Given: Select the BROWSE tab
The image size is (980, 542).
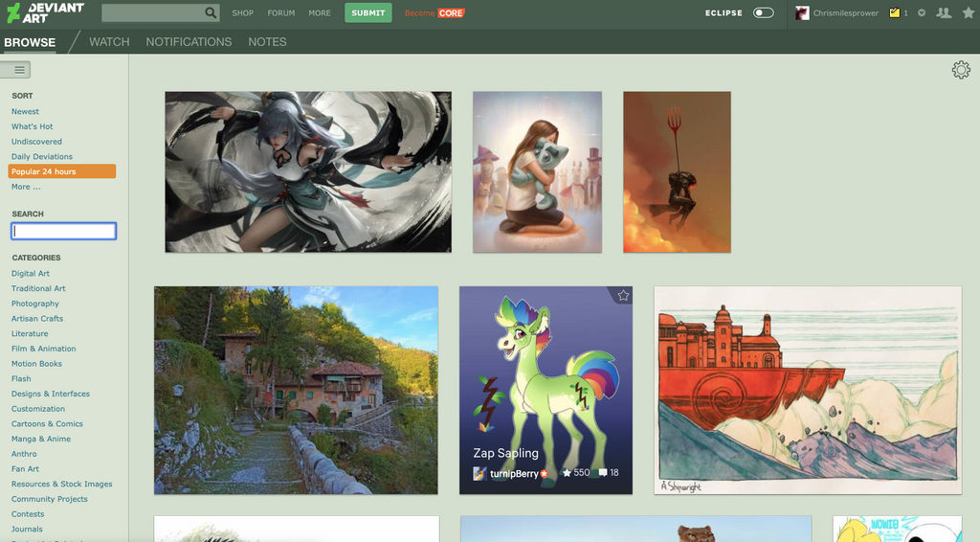Looking at the screenshot, I should pos(30,42).
